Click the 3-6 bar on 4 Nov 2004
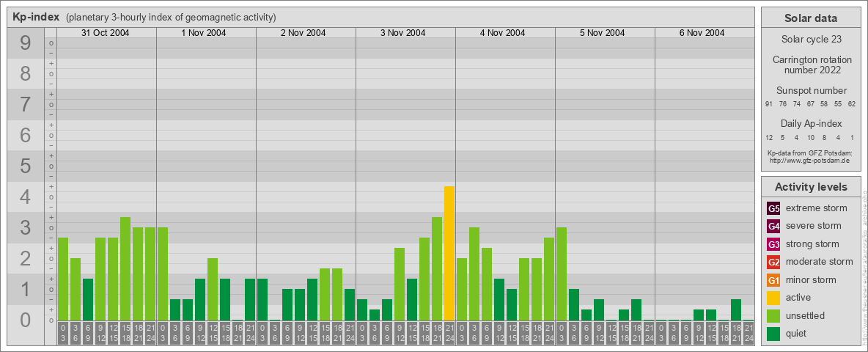Screen dimensions: 868x352 (x=474, y=274)
